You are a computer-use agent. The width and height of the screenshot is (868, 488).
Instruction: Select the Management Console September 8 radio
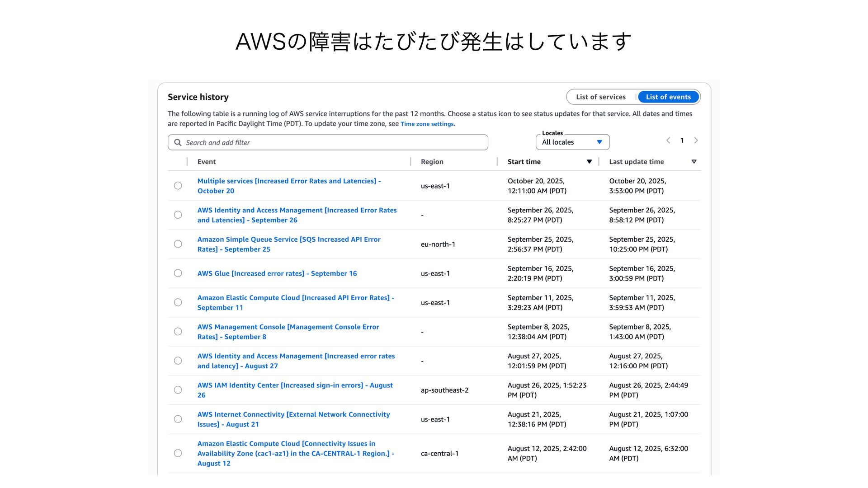[x=178, y=332]
